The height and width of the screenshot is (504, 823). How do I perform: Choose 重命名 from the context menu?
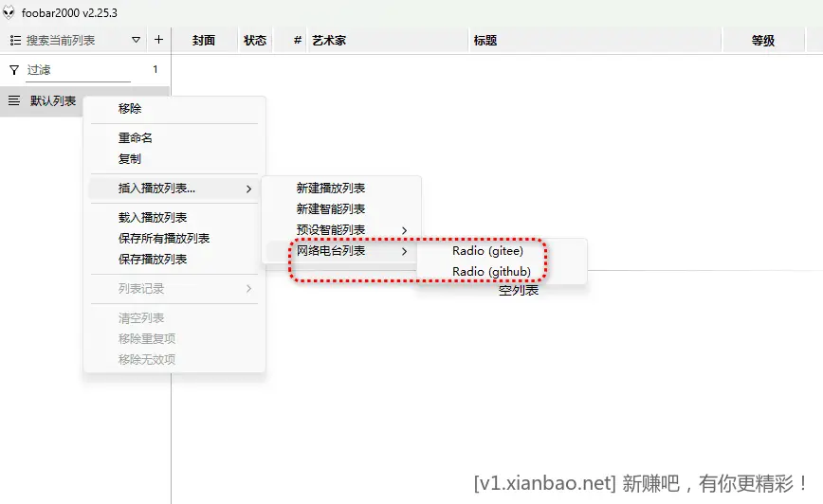click(174, 138)
